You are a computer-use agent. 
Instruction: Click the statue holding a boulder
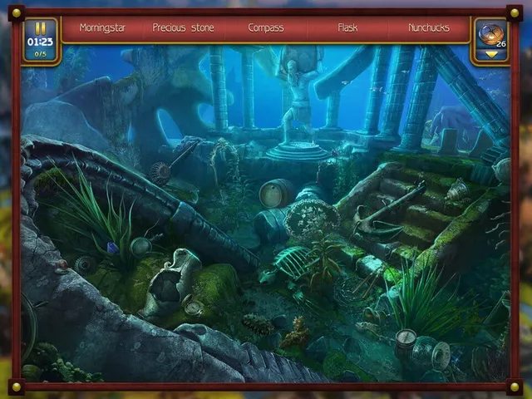(x=299, y=98)
